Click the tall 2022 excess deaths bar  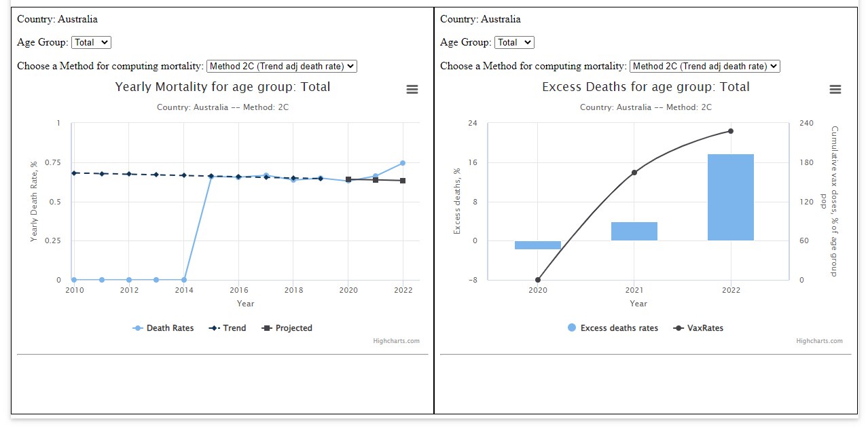click(731, 197)
